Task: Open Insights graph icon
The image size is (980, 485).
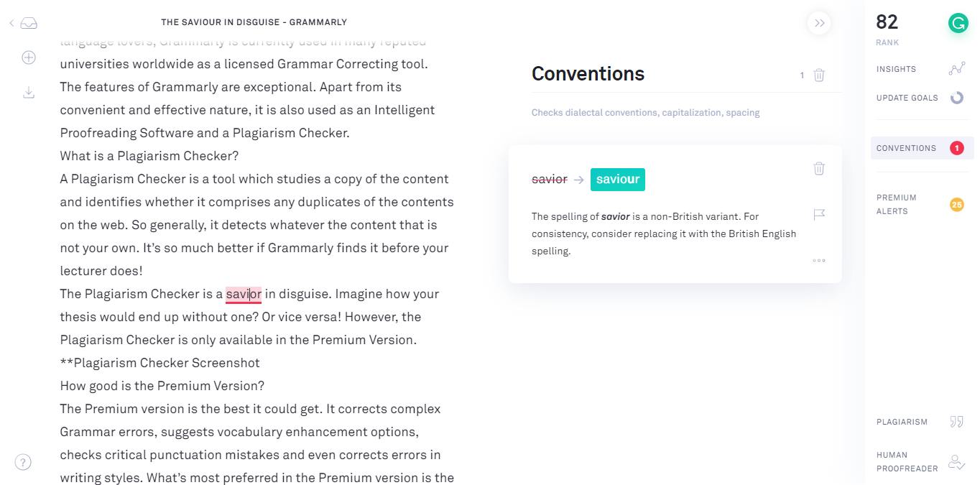Action: 957,69
